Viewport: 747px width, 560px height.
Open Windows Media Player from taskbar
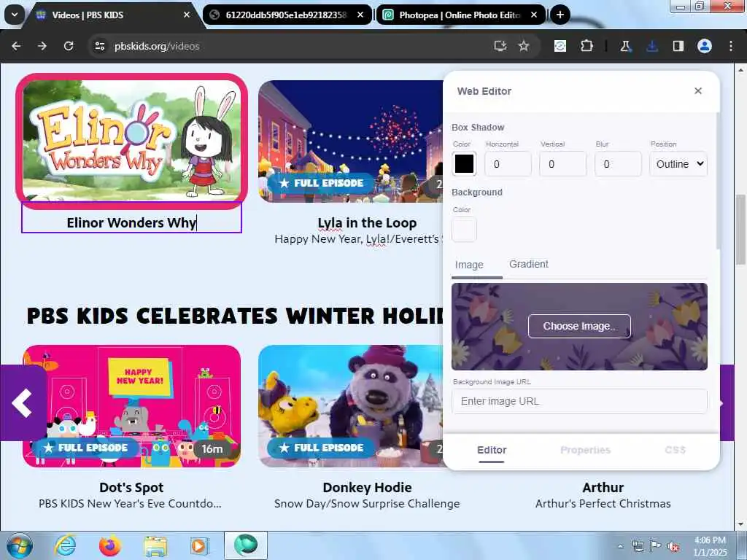(x=200, y=545)
